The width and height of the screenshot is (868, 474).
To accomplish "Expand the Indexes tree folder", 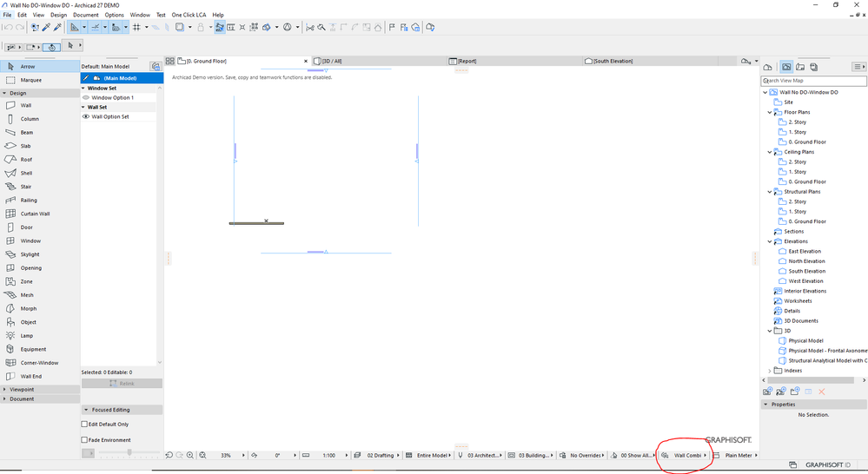I will 770,371.
